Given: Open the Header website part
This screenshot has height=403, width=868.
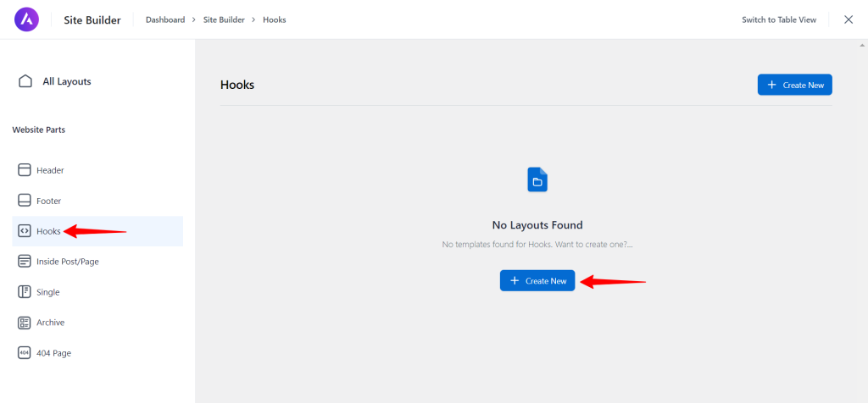Looking at the screenshot, I should (97, 170).
